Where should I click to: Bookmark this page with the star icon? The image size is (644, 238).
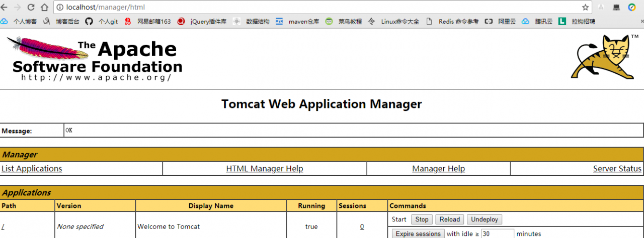(585, 8)
